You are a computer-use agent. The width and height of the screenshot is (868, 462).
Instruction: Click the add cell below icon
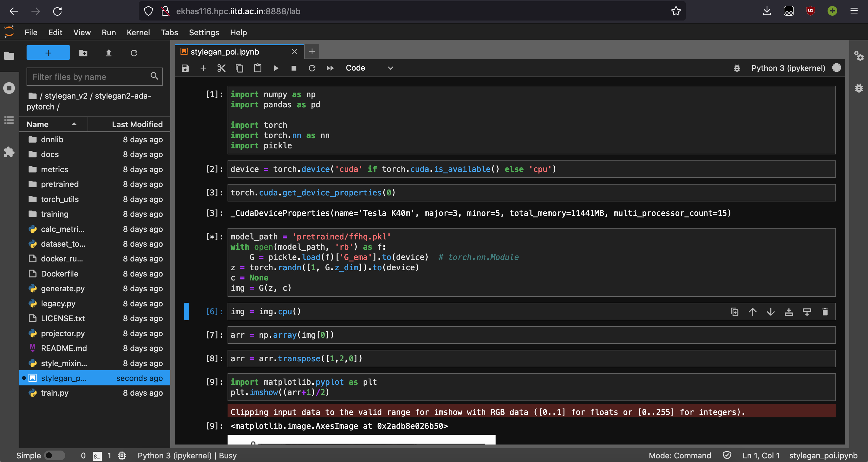(807, 312)
